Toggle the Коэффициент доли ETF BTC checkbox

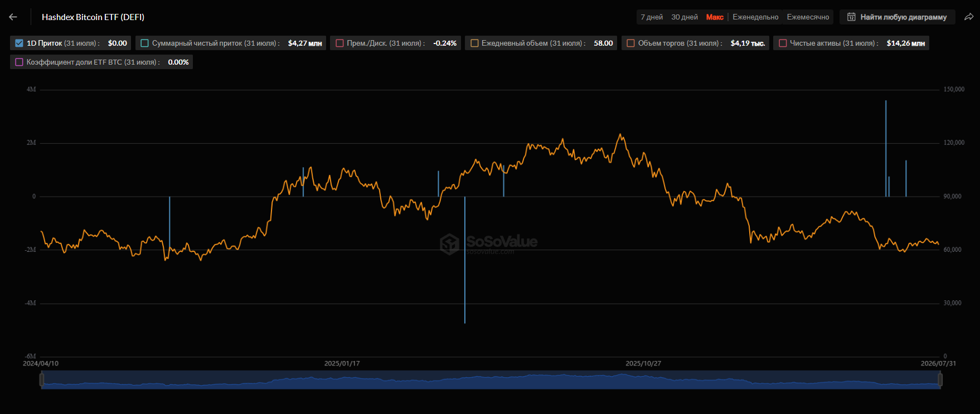(20, 62)
